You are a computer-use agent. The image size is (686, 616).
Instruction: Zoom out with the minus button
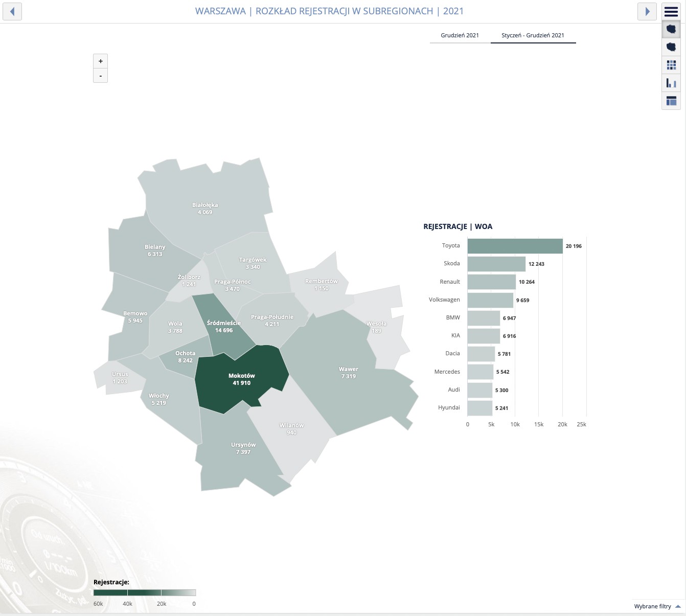click(100, 75)
